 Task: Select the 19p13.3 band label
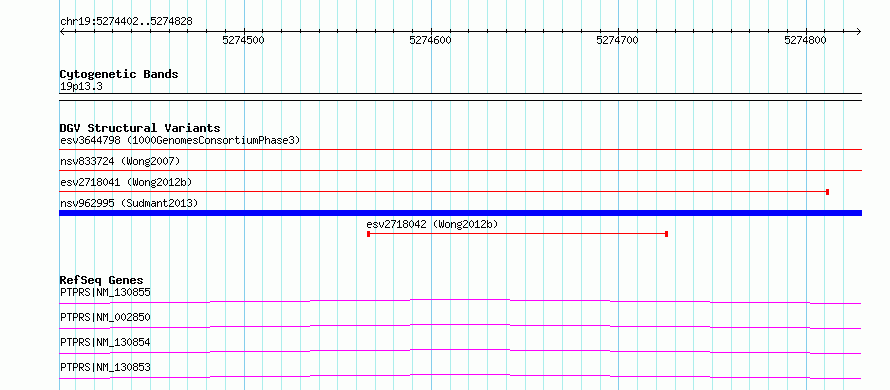point(81,87)
